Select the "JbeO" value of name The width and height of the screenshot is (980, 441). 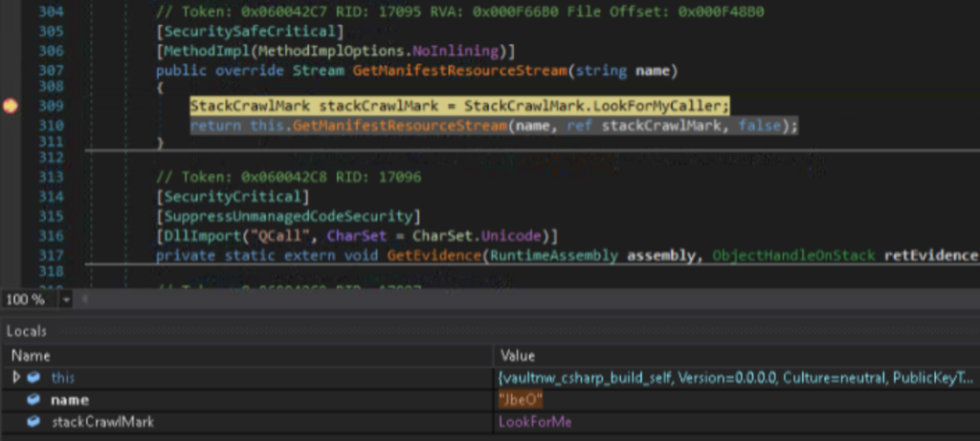pyautogui.click(x=520, y=400)
